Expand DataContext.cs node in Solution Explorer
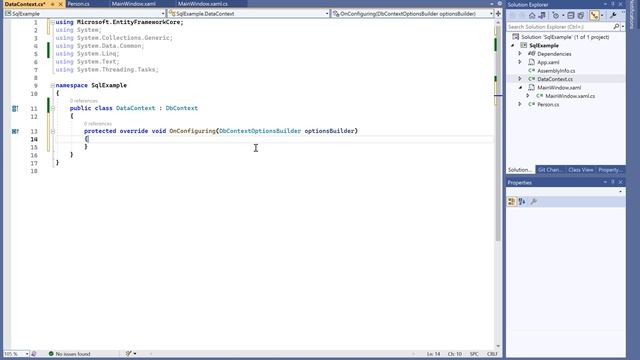 [x=520, y=79]
